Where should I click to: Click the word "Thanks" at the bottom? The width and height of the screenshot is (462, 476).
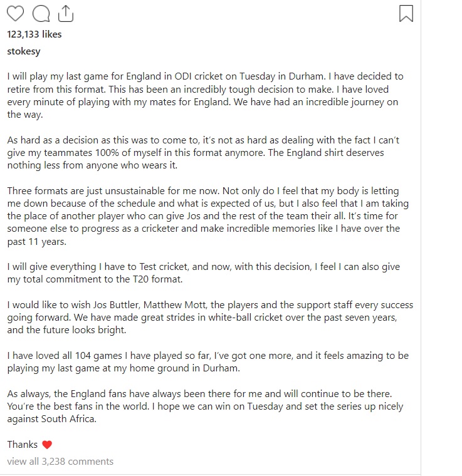[23, 445]
